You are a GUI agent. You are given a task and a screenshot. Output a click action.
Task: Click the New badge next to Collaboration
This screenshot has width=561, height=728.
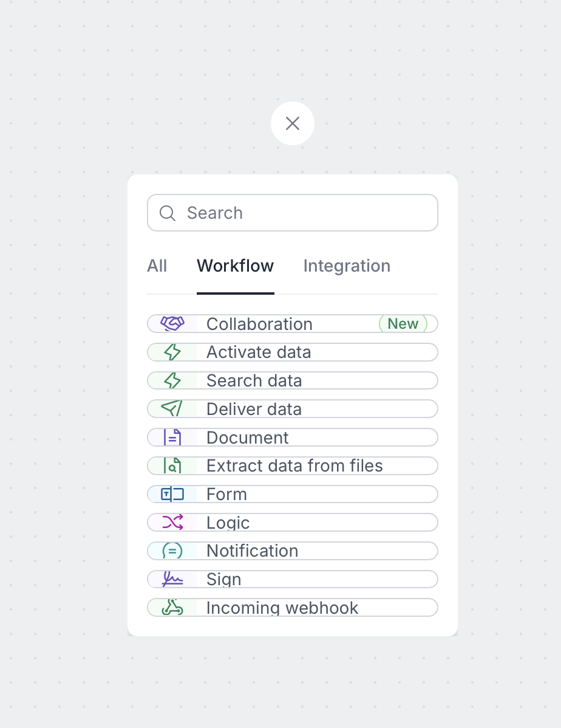403,323
